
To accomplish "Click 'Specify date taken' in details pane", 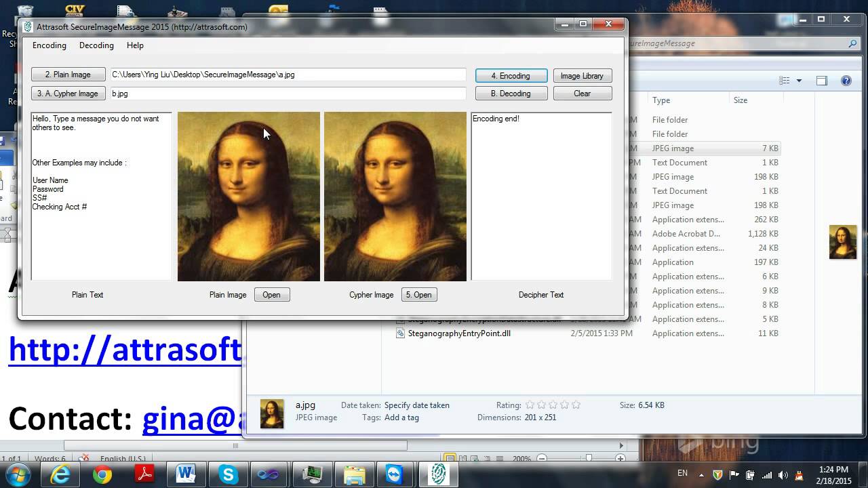I will (416, 405).
